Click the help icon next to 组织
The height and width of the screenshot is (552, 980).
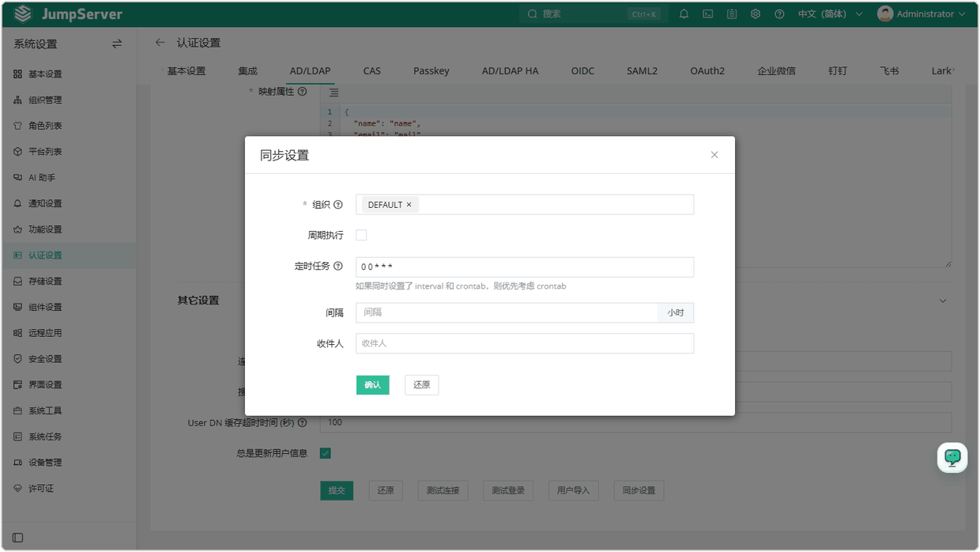point(338,205)
